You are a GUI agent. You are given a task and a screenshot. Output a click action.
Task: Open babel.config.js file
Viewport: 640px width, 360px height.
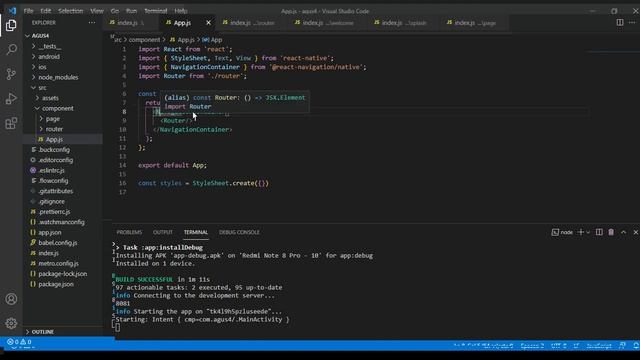pyautogui.click(x=62, y=242)
